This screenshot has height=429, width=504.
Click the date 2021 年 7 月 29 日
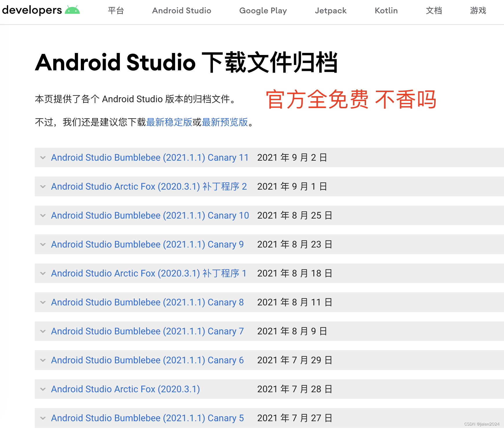(x=295, y=360)
